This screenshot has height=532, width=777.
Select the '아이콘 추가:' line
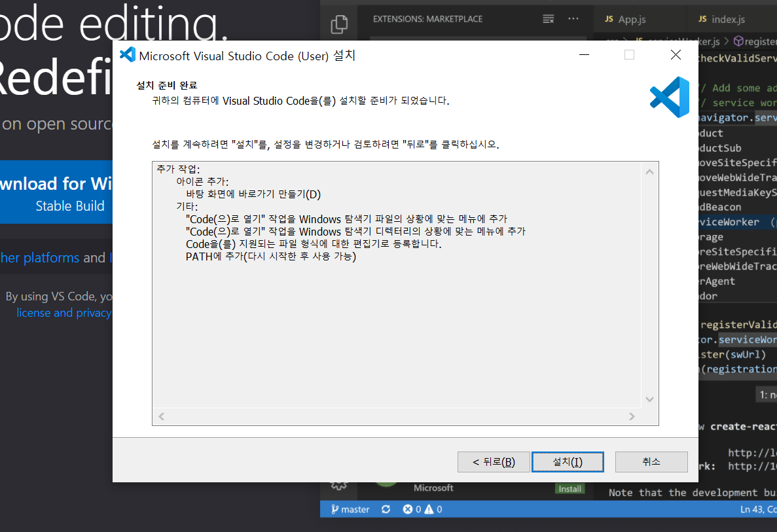(202, 181)
